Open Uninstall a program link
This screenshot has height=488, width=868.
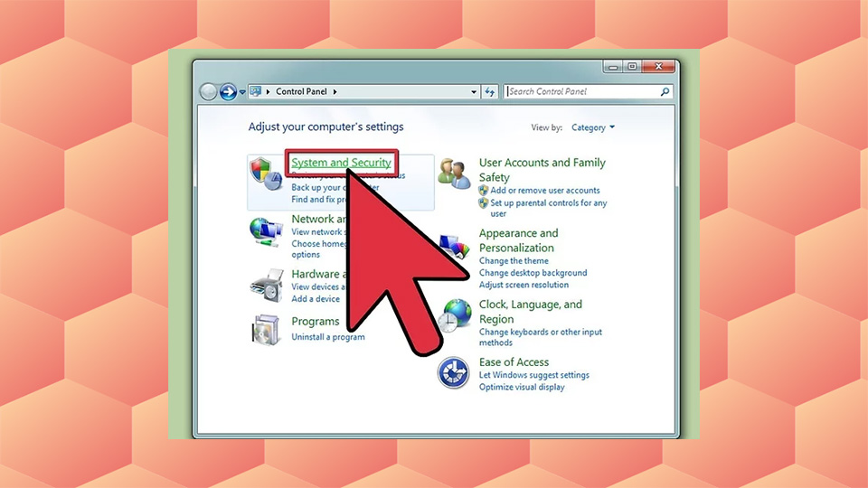[x=328, y=337]
